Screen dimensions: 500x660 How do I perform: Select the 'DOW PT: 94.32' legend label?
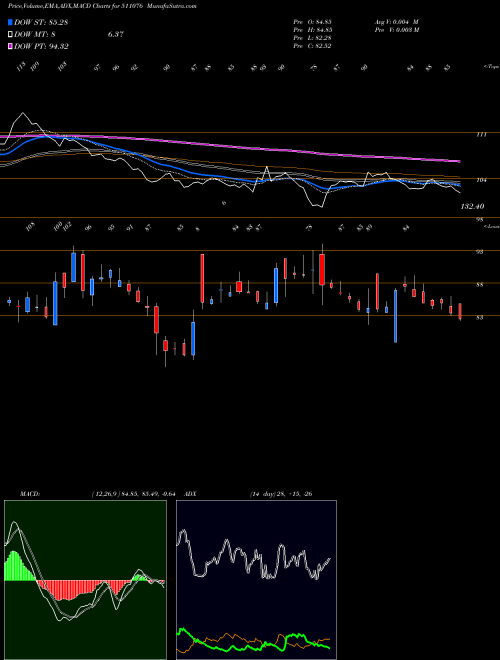point(41,46)
